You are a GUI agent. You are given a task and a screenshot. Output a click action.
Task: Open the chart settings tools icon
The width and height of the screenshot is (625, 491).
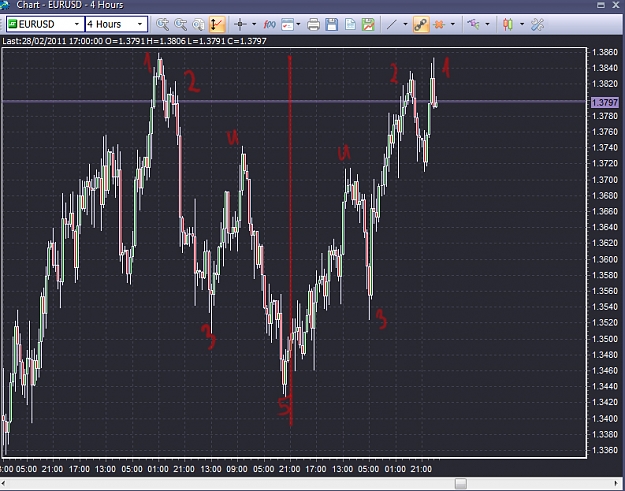click(537, 24)
